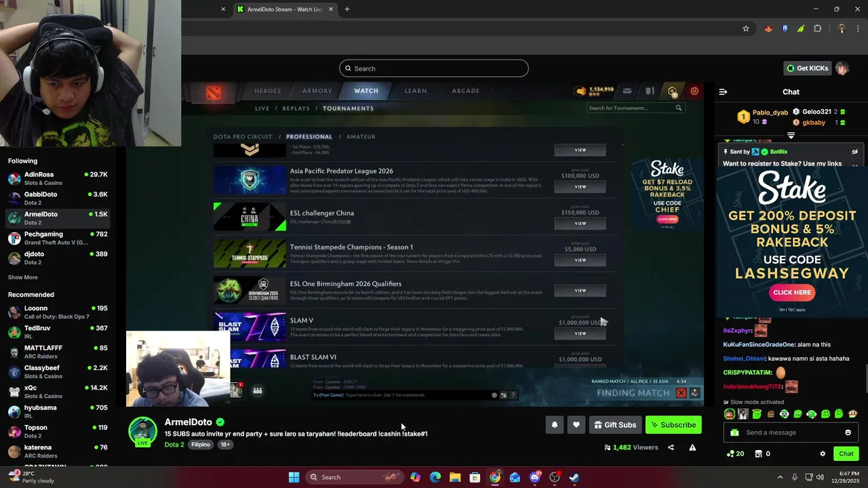868x488 pixels.
Task: Focus the Kick search field
Action: (x=434, y=68)
